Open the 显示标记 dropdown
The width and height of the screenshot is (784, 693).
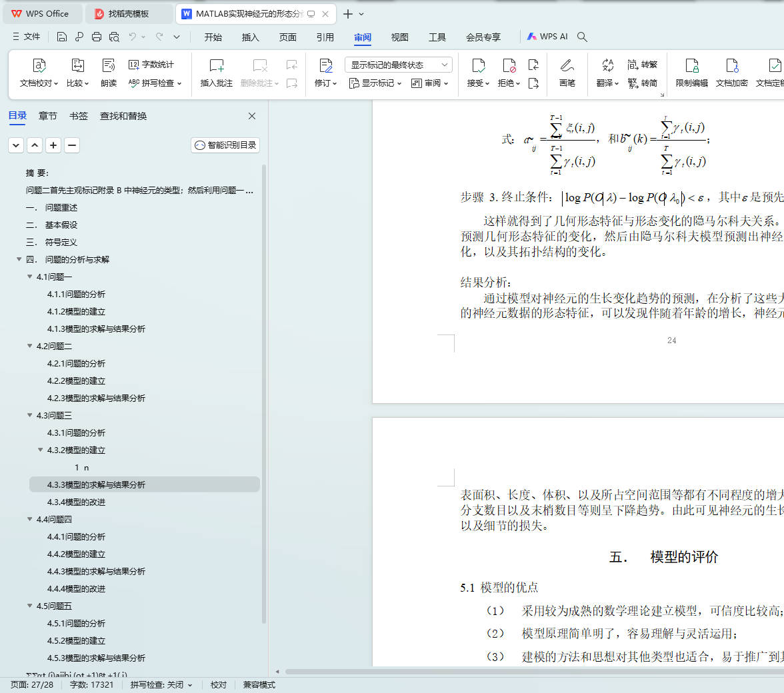pos(375,83)
